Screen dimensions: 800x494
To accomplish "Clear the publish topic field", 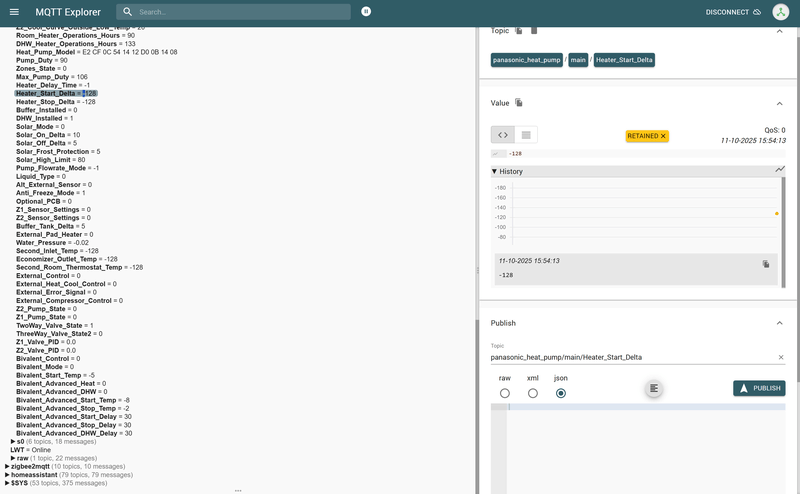I will pyautogui.click(x=781, y=357).
